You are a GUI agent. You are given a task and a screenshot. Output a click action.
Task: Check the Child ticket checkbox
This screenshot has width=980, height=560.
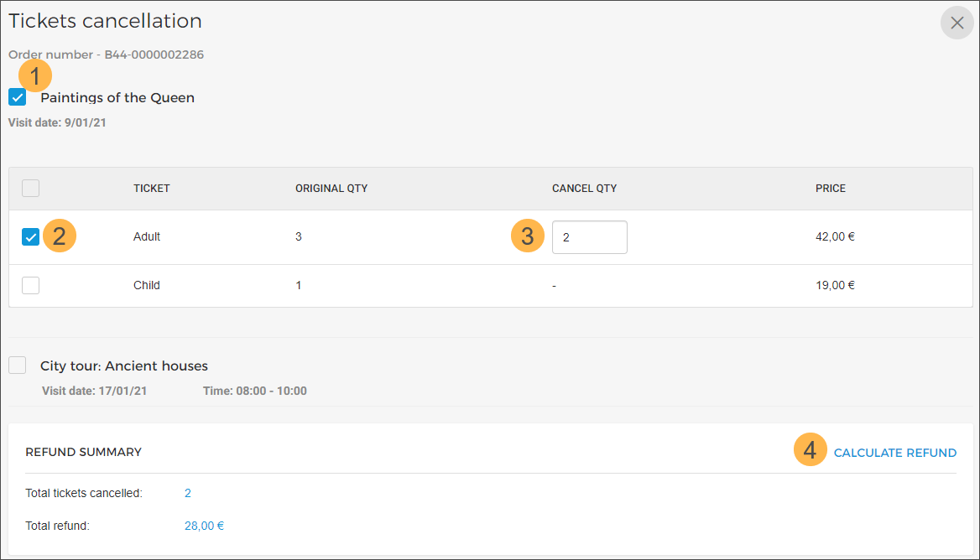click(x=30, y=285)
